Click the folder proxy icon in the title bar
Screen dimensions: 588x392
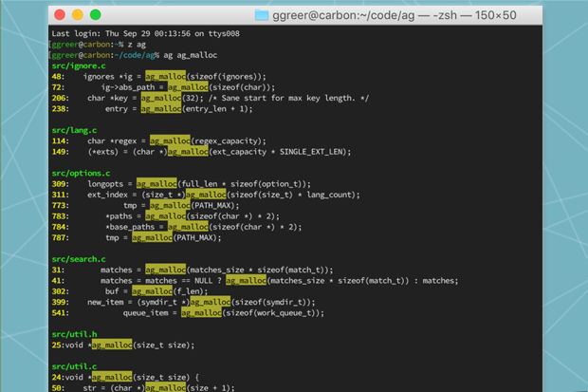pyautogui.click(x=263, y=15)
